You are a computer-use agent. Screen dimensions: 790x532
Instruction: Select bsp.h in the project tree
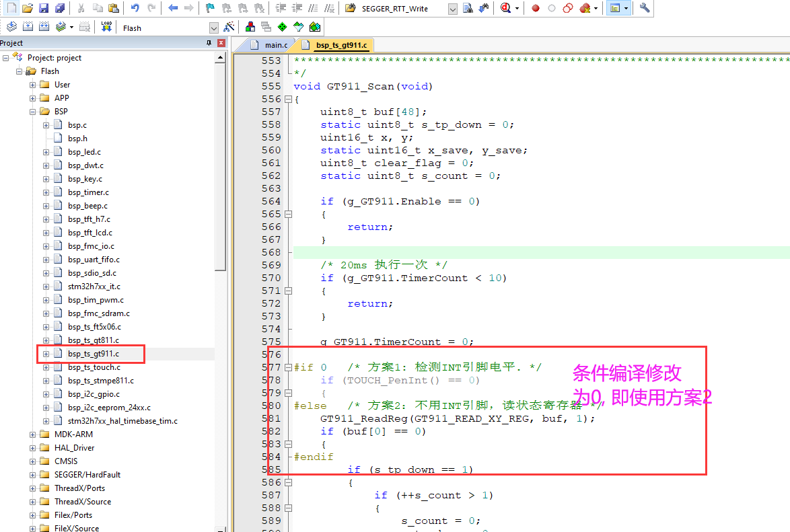click(77, 138)
